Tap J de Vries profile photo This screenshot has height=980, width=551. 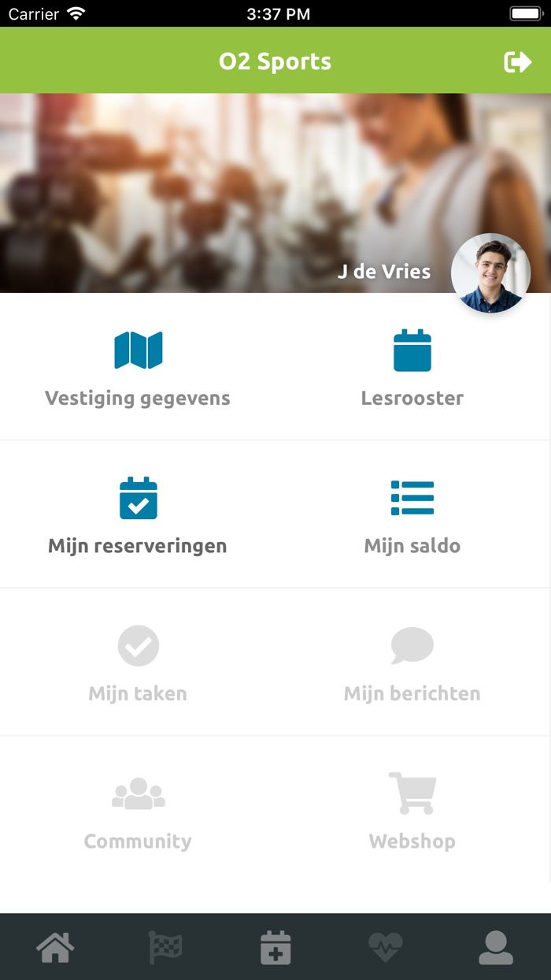(490, 273)
